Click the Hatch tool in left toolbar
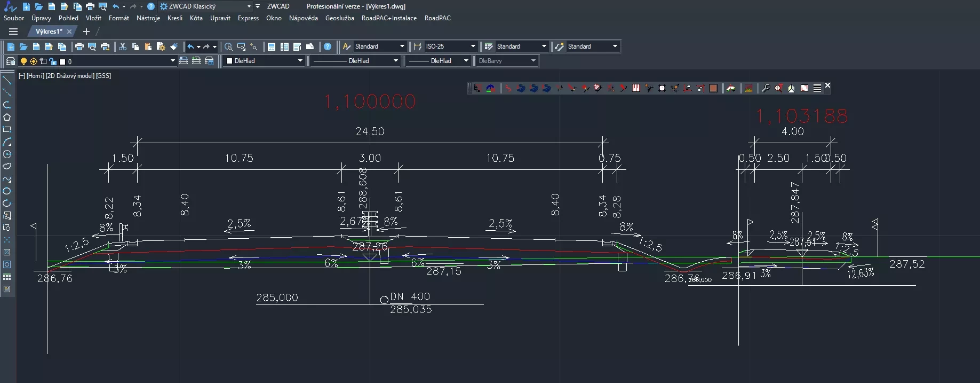This screenshot has height=383, width=980. [x=7, y=252]
